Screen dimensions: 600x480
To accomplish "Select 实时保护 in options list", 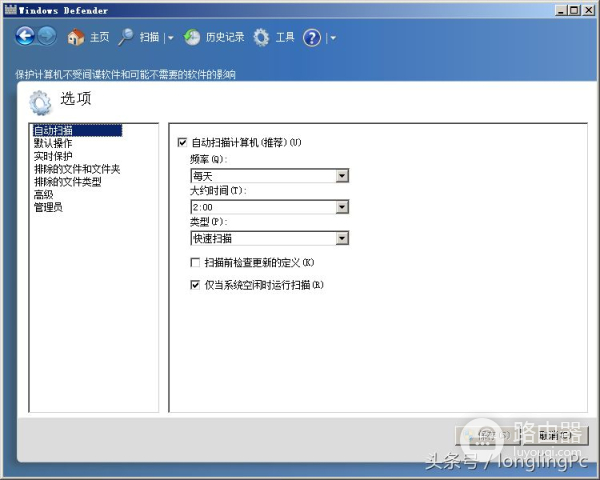I will [53, 156].
